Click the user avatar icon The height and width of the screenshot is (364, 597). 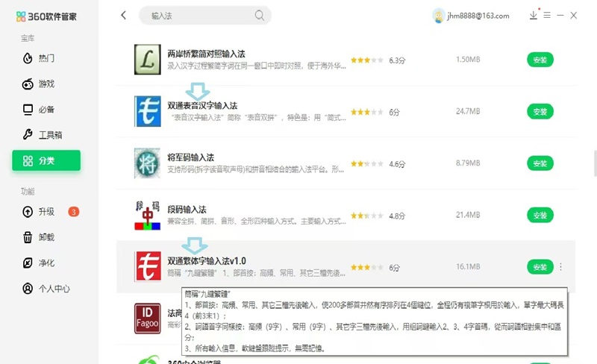click(439, 16)
